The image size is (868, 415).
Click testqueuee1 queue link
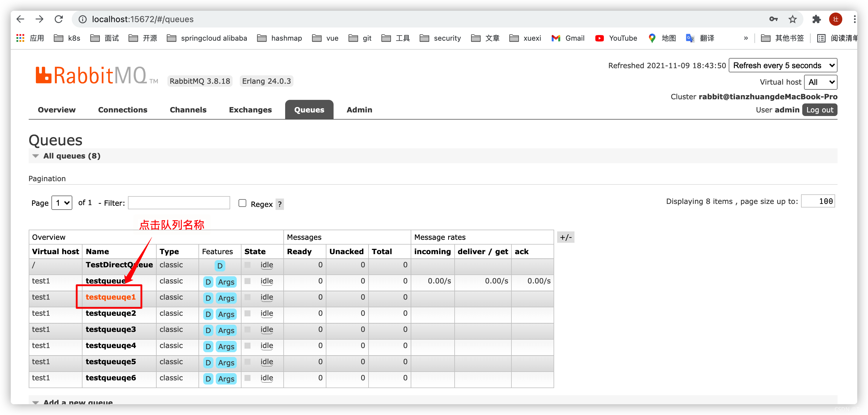pyautogui.click(x=111, y=297)
